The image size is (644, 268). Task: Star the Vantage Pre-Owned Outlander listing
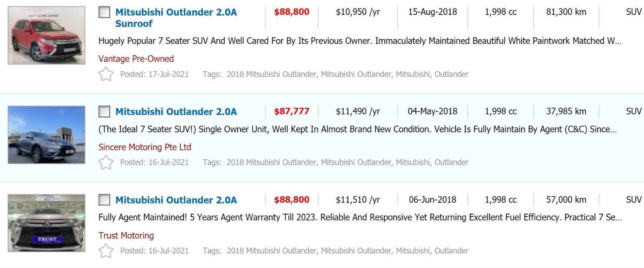tap(106, 74)
